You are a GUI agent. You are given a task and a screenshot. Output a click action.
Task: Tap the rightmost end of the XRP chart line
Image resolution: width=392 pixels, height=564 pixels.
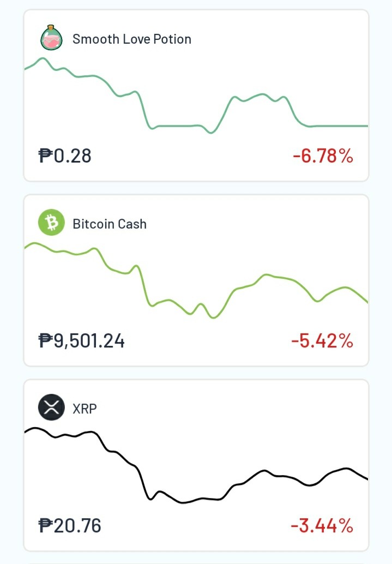366,478
